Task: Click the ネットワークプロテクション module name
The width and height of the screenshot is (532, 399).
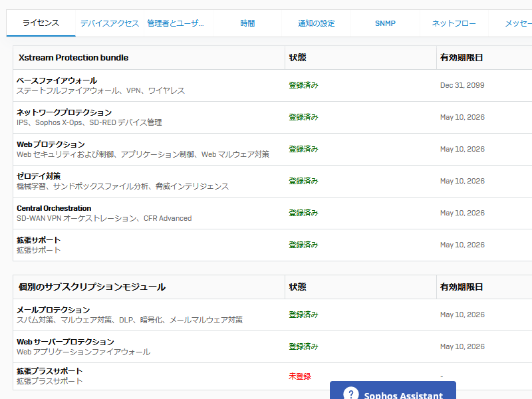Action: pos(64,112)
